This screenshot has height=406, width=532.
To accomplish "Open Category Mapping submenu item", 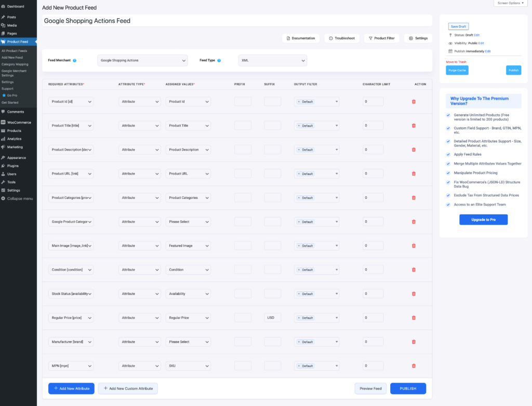I will tap(15, 64).
